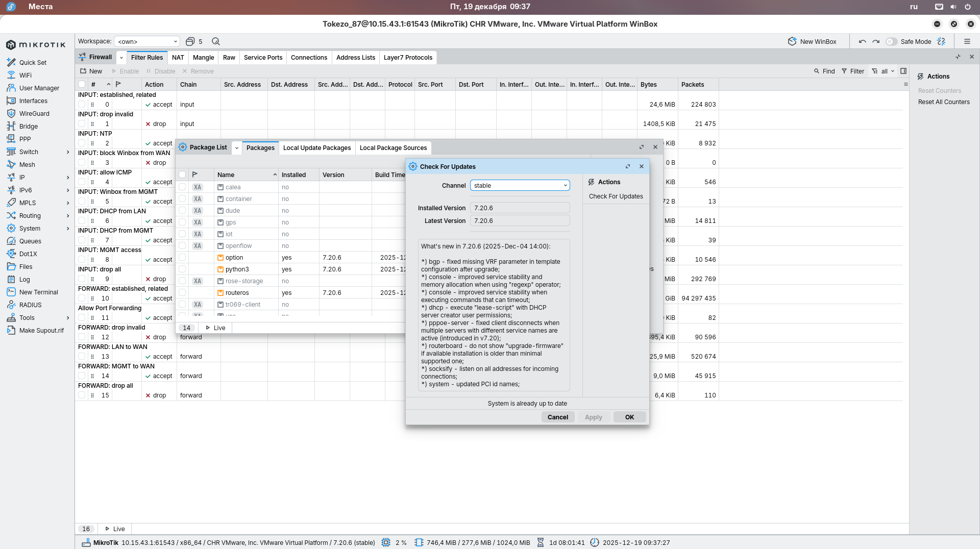
Task: Click the New WinBox icon
Action: tap(792, 41)
